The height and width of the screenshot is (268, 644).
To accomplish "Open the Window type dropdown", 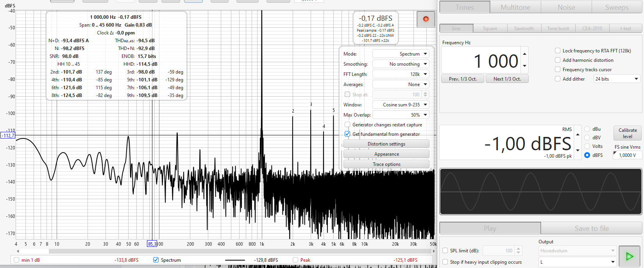I will click(x=401, y=104).
